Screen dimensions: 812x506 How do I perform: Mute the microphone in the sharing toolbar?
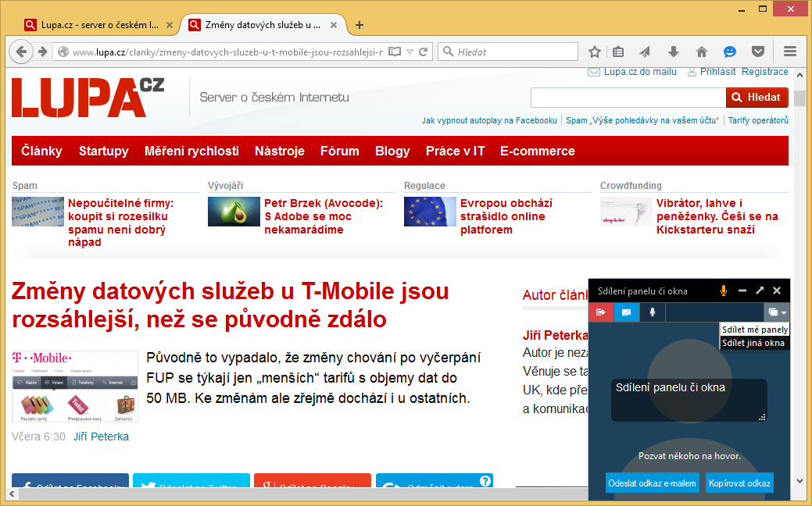(x=653, y=312)
